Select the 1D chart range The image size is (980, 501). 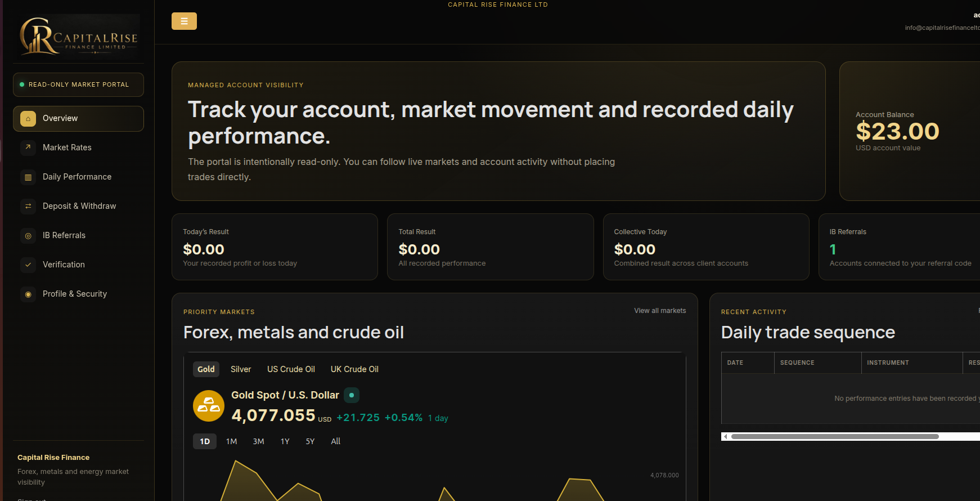205,441
